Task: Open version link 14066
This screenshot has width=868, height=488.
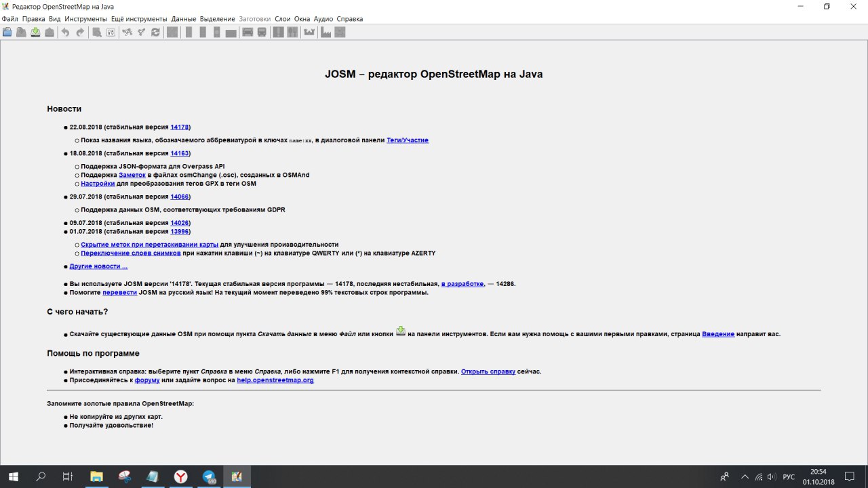Action: pyautogui.click(x=180, y=197)
